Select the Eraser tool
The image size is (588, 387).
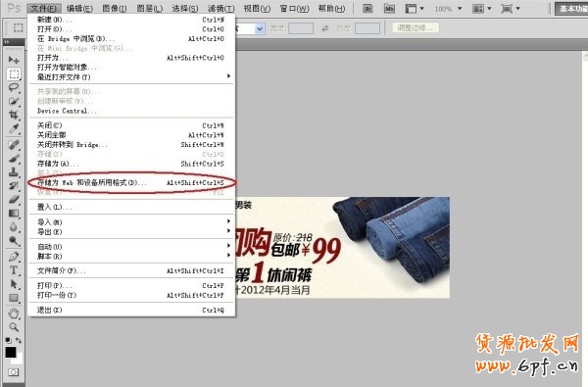click(x=14, y=200)
